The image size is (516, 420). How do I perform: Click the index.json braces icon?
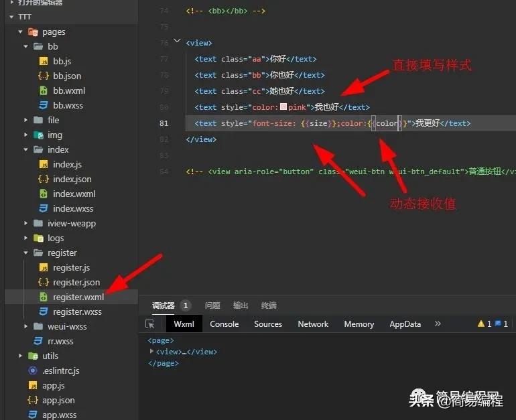(44, 179)
